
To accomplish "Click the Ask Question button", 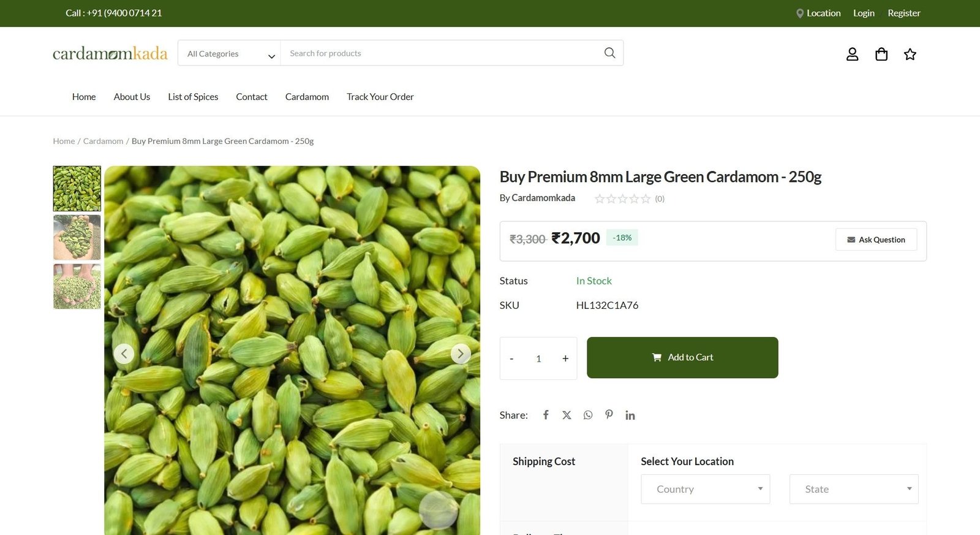I will pyautogui.click(x=876, y=240).
